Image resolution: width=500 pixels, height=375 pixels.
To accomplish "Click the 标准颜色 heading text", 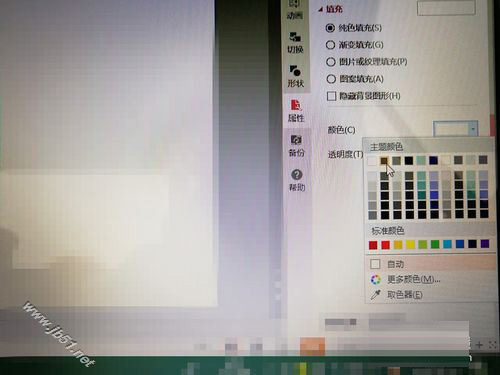I will coord(388,231).
